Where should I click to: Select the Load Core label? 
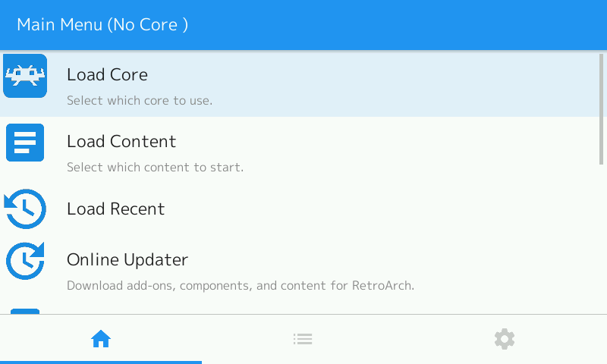[107, 74]
